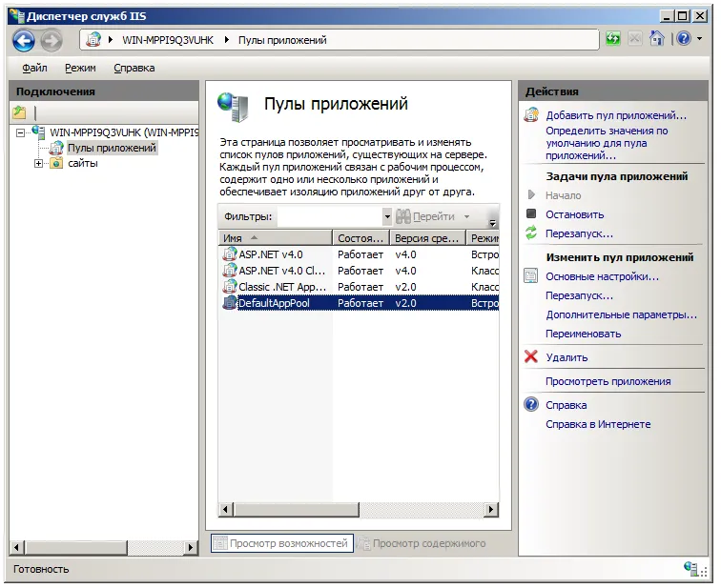Click green Перезапуск recycle icon
This screenshot has width=721, height=588.
click(531, 233)
